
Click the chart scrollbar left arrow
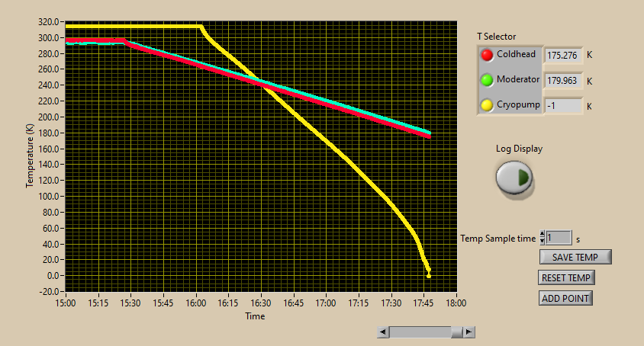click(x=383, y=332)
